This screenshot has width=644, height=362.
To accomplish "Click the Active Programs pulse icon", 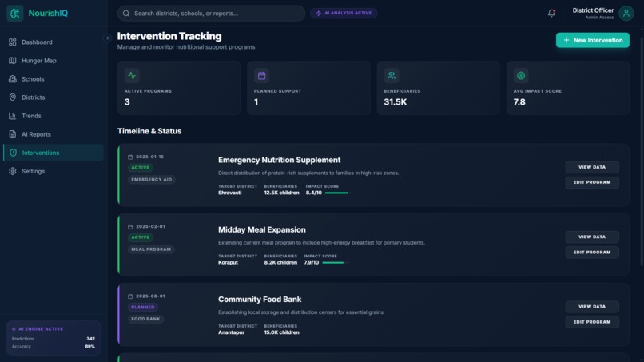I will 132,76.
